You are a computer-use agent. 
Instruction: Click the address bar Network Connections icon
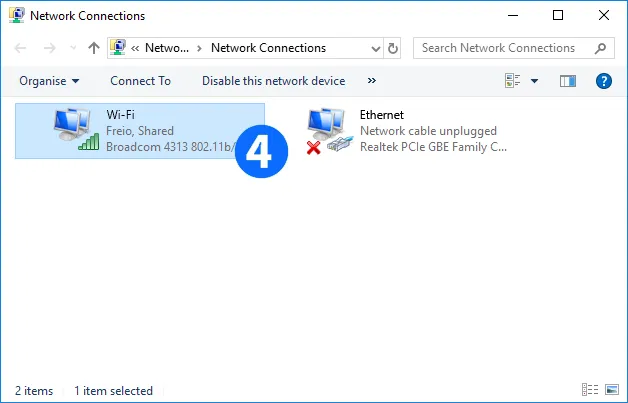(118, 48)
